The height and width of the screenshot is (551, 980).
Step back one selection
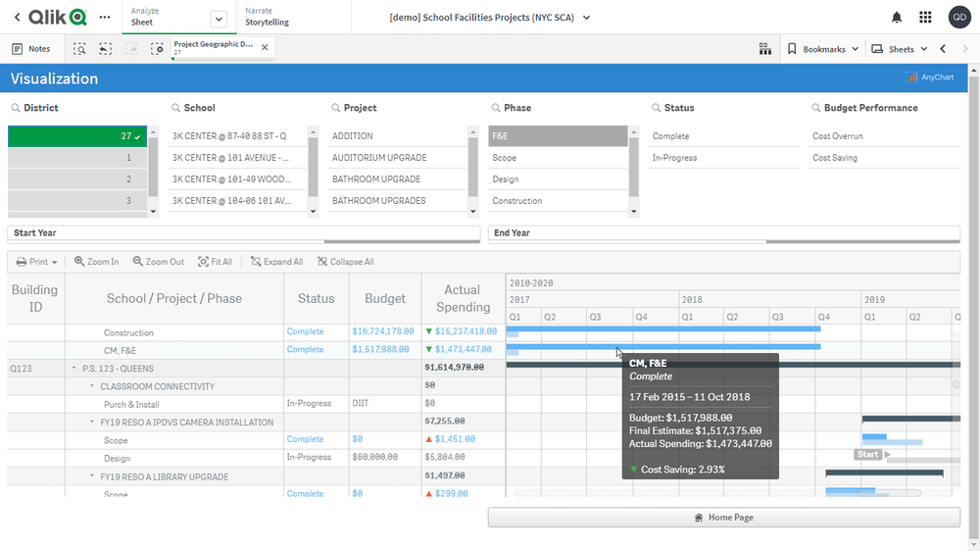(105, 49)
